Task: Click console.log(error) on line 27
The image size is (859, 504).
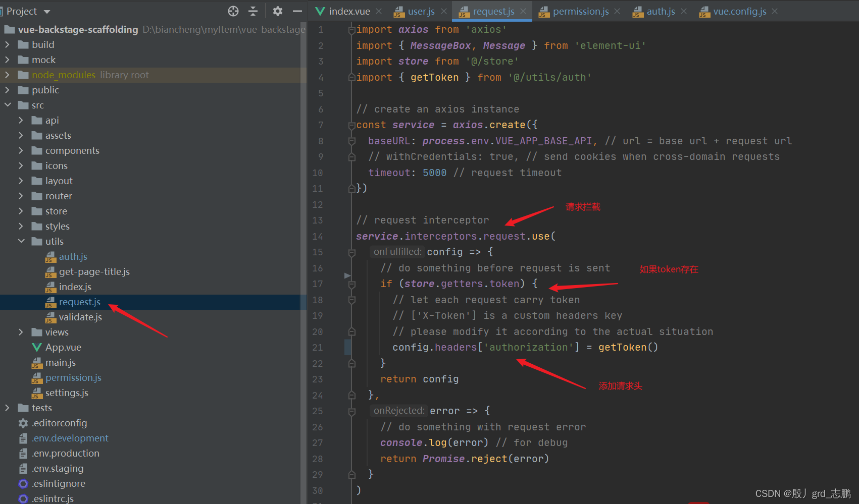Action: click(434, 442)
